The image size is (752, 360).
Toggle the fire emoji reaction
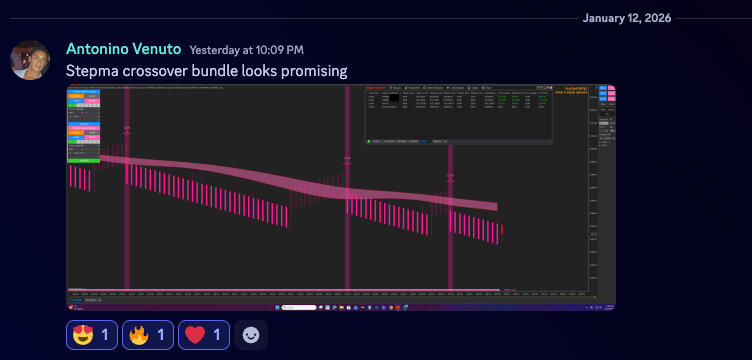pyautogui.click(x=148, y=335)
